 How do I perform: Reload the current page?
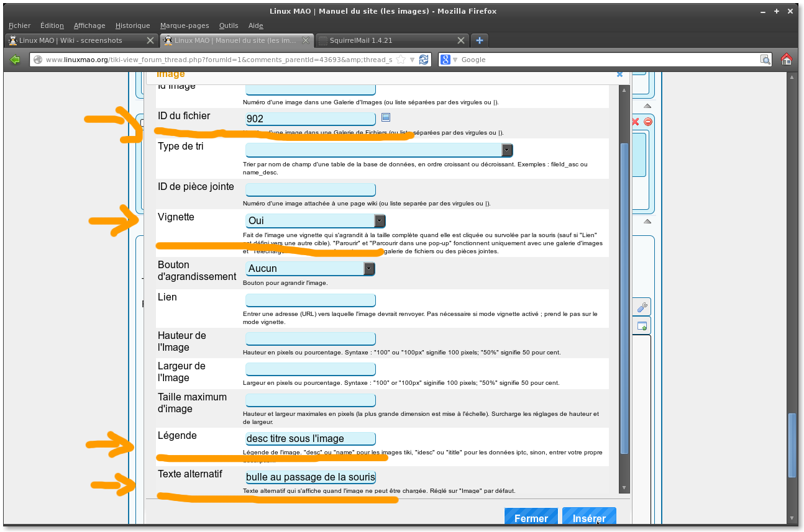[424, 60]
